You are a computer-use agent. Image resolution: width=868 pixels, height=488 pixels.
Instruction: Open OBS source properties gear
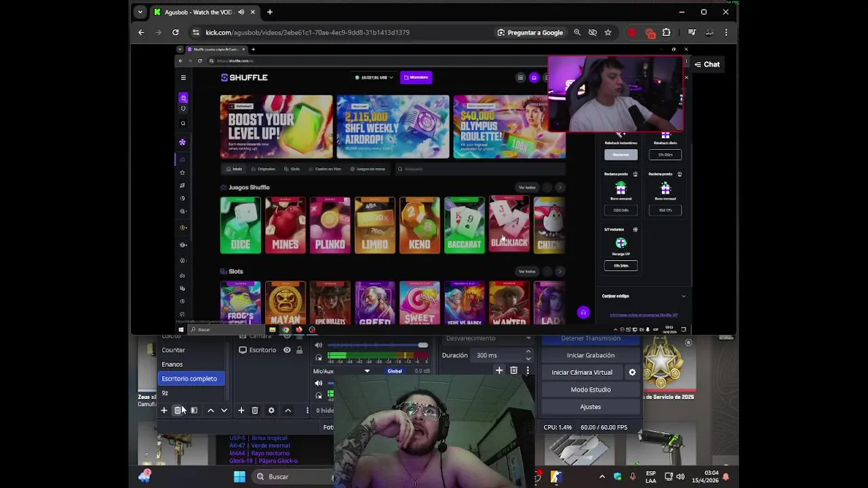coord(271,410)
